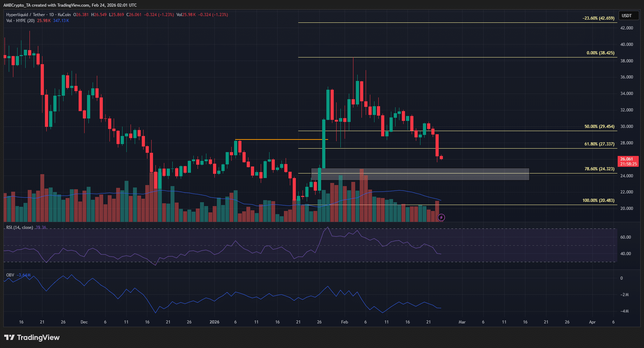The width and height of the screenshot is (644, 348).
Task: Click the TradingView logo in footer
Action: point(32,337)
